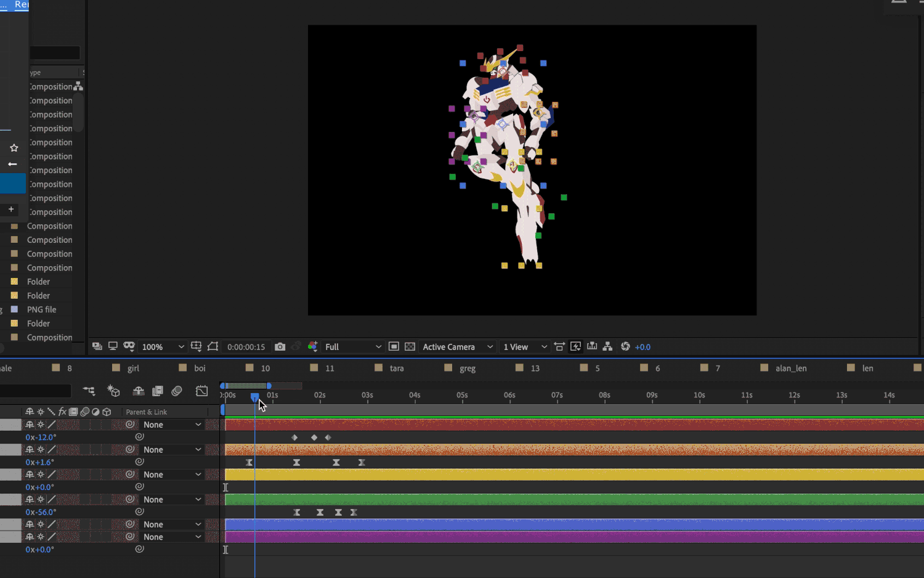Viewport: 924px width, 578px height.
Task: Click property pick whip beside 0x-12.0° rotation
Action: point(140,437)
